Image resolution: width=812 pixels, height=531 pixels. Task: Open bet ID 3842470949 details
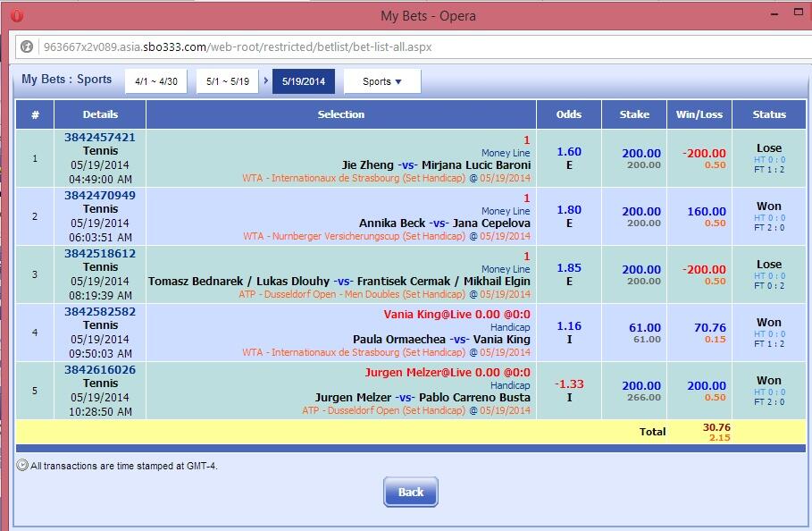pyautogui.click(x=100, y=195)
